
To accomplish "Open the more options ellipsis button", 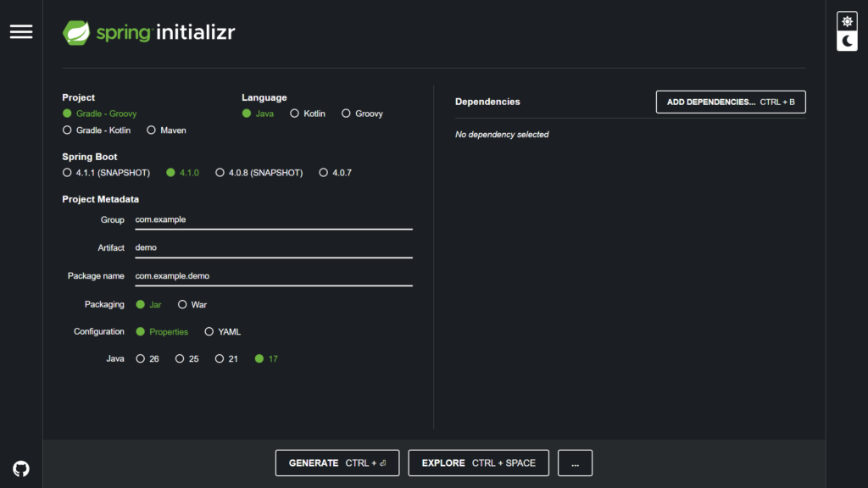I will click(x=576, y=463).
